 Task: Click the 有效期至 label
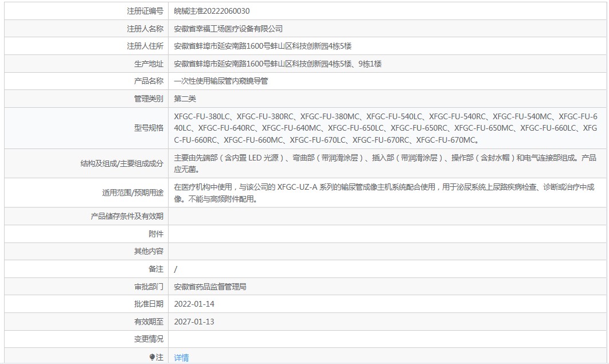(x=149, y=322)
